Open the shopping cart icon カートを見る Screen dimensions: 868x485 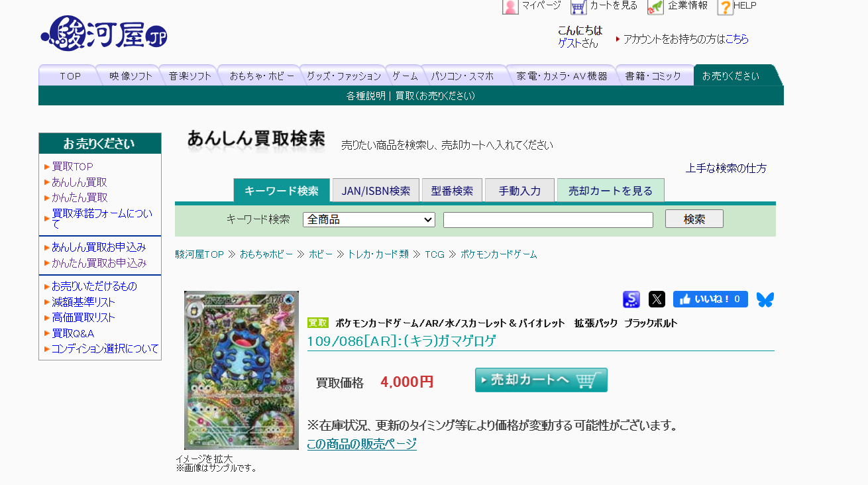tap(578, 7)
